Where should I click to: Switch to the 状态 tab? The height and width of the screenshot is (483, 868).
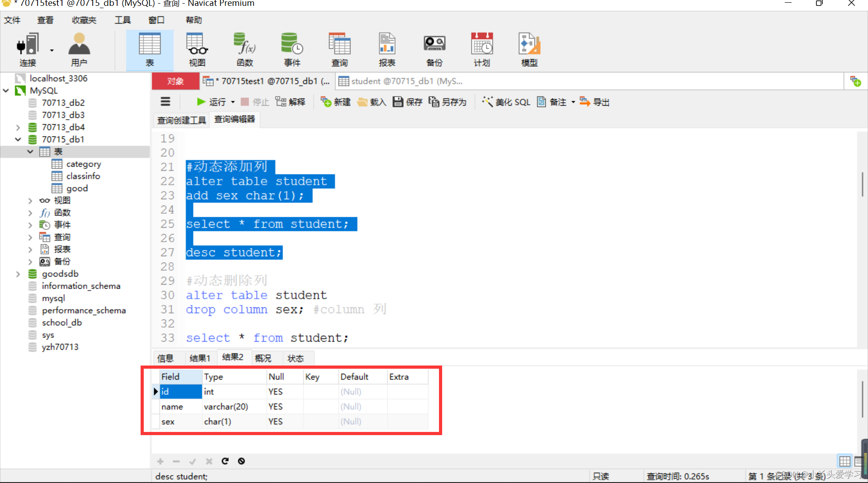coord(296,358)
